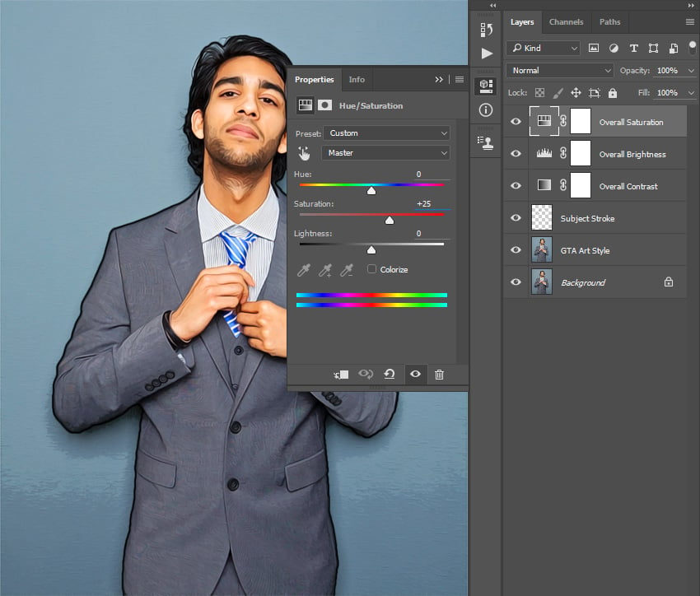Image resolution: width=700 pixels, height=596 pixels.
Task: View previous state icon in Properties
Action: (366, 374)
